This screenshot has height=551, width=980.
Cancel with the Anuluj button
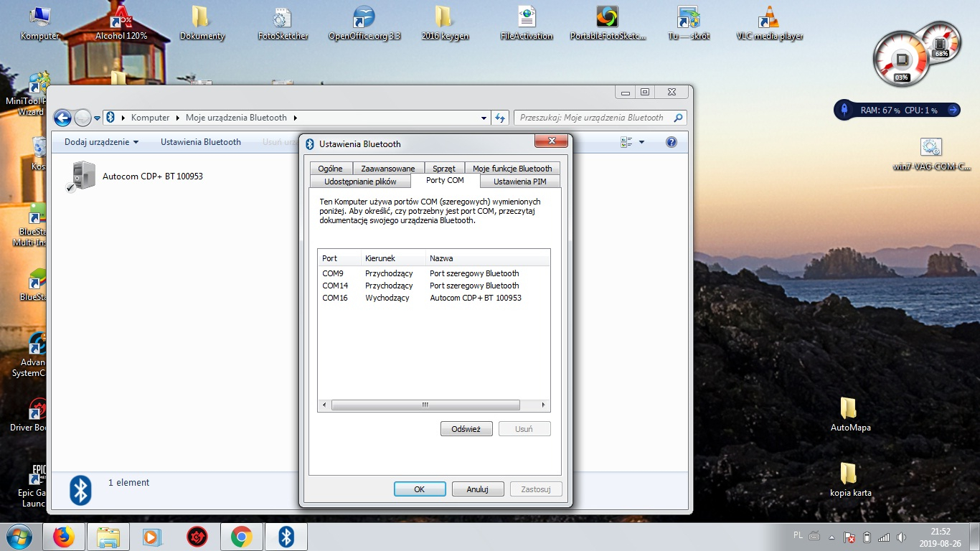click(478, 489)
